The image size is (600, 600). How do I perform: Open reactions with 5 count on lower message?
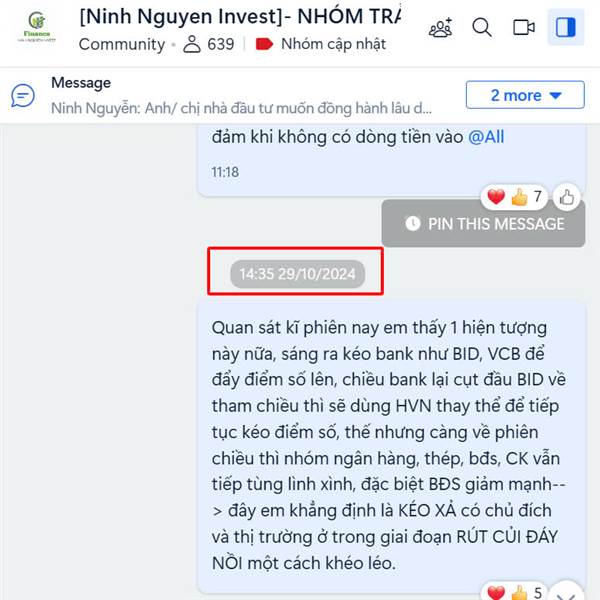coord(514,592)
